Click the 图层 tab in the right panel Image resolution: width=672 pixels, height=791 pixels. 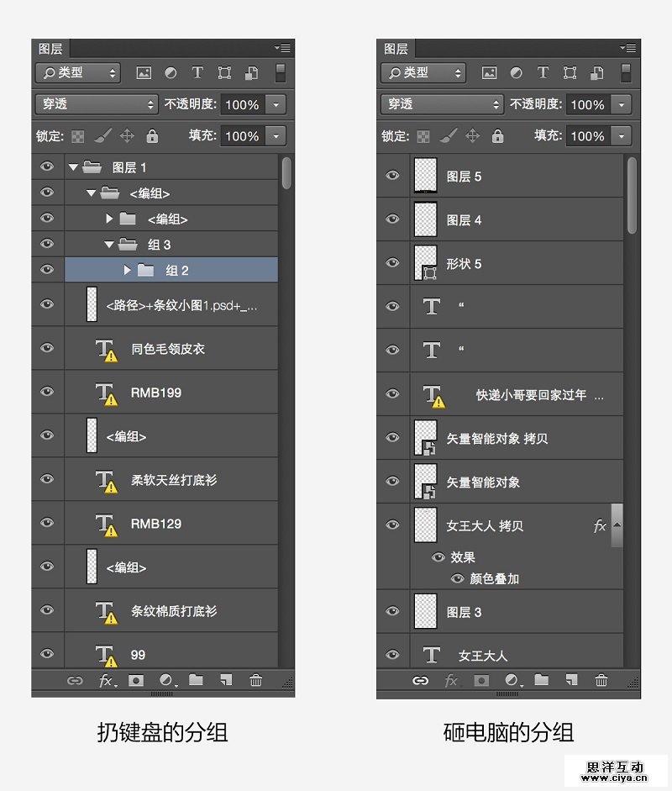click(x=396, y=49)
